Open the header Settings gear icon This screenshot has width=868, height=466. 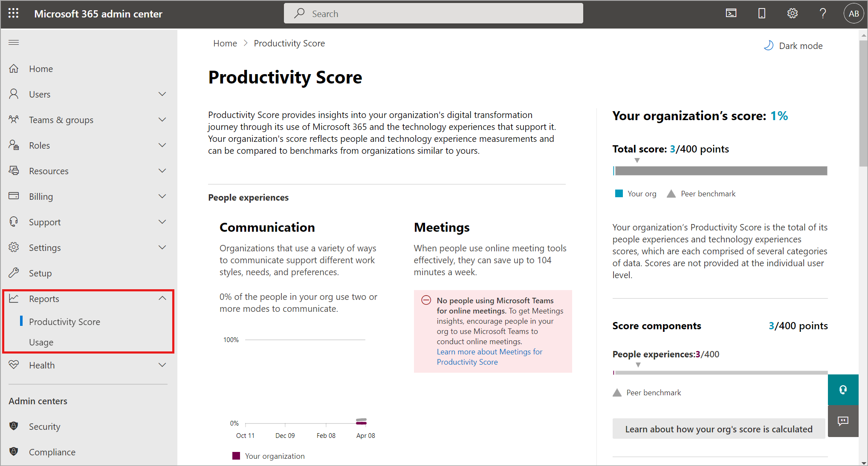(x=793, y=14)
